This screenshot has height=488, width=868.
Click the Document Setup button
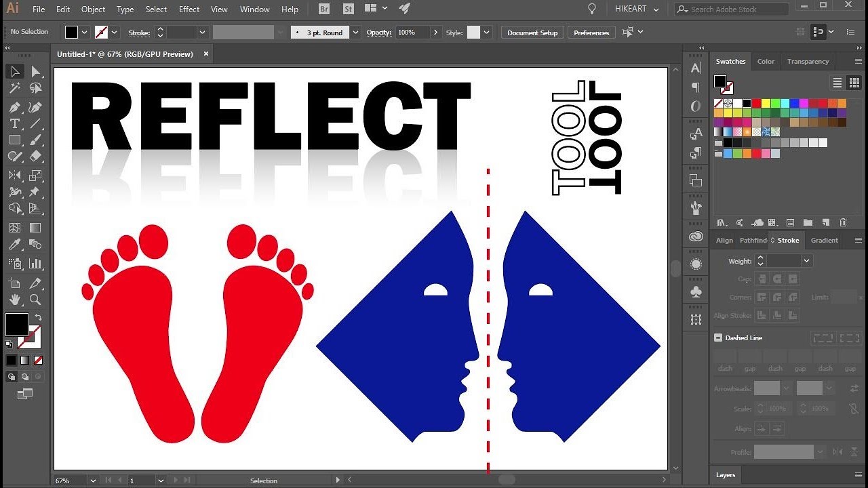pyautogui.click(x=532, y=32)
